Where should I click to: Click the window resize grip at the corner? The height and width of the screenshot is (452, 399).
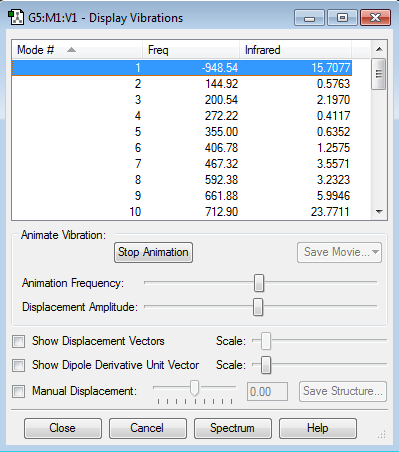point(382,434)
